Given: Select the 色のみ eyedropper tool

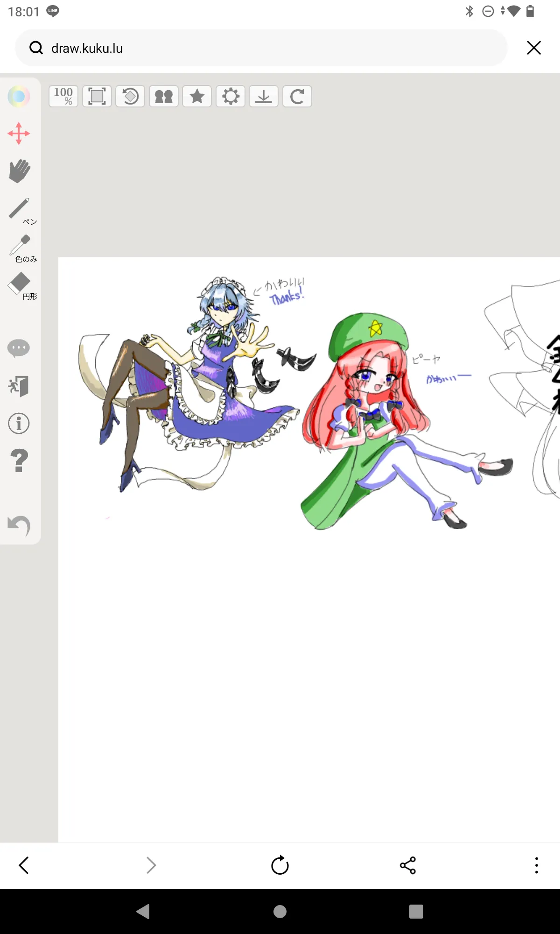Looking at the screenshot, I should pos(21,248).
